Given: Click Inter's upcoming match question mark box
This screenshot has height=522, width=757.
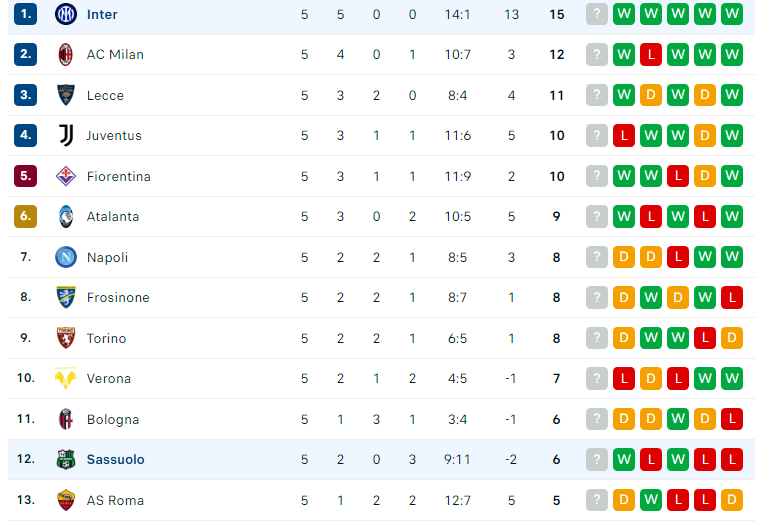Looking at the screenshot, I should pos(597,14).
